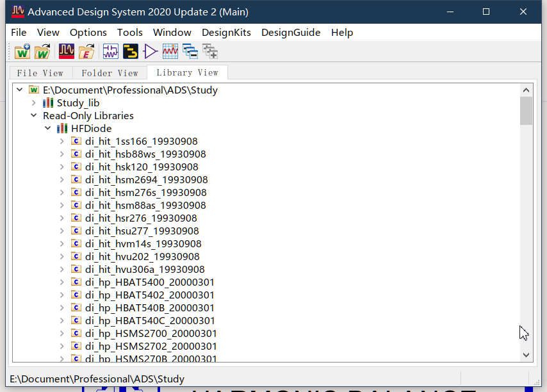Open the DesignKits menu

point(226,33)
